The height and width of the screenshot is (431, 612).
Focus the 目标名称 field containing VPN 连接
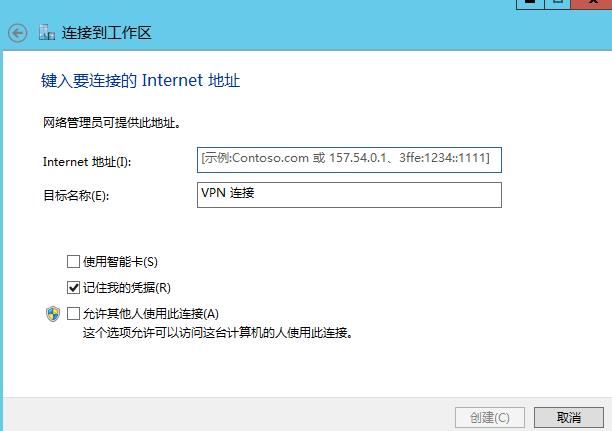pyautogui.click(x=349, y=195)
